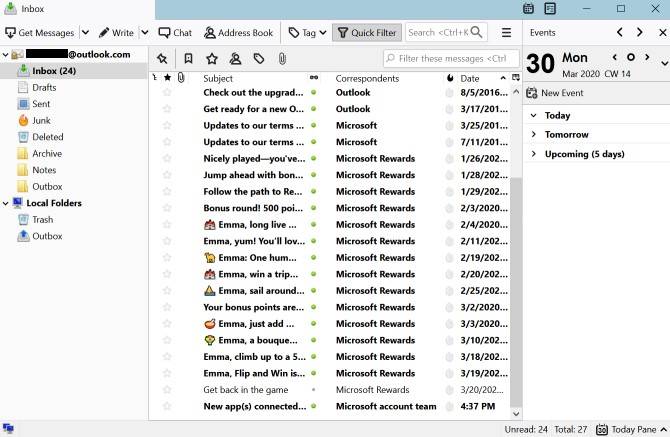
Task: Click the Filter these messages field
Action: tap(452, 59)
